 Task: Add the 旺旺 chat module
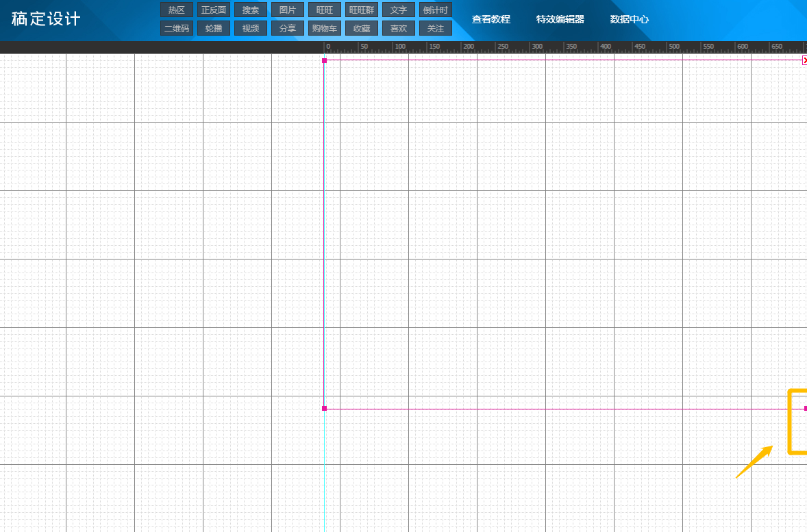click(325, 10)
